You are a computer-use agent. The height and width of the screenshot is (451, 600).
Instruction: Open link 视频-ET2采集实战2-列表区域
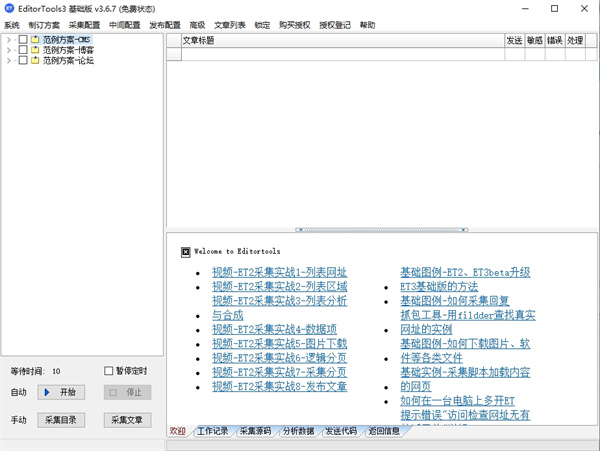coord(280,287)
